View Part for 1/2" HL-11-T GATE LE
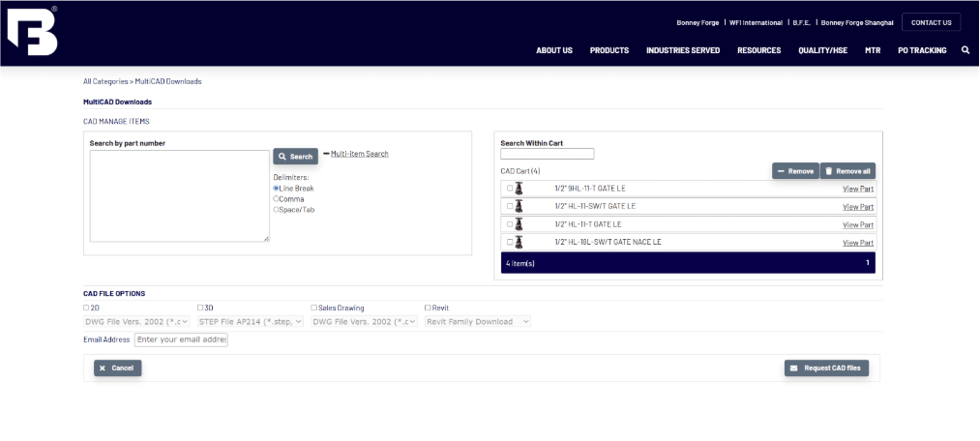The height and width of the screenshot is (441, 980). coord(858,225)
